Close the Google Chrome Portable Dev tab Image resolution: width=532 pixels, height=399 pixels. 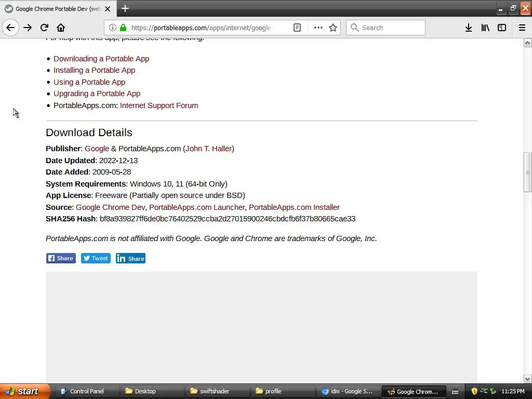(x=108, y=9)
